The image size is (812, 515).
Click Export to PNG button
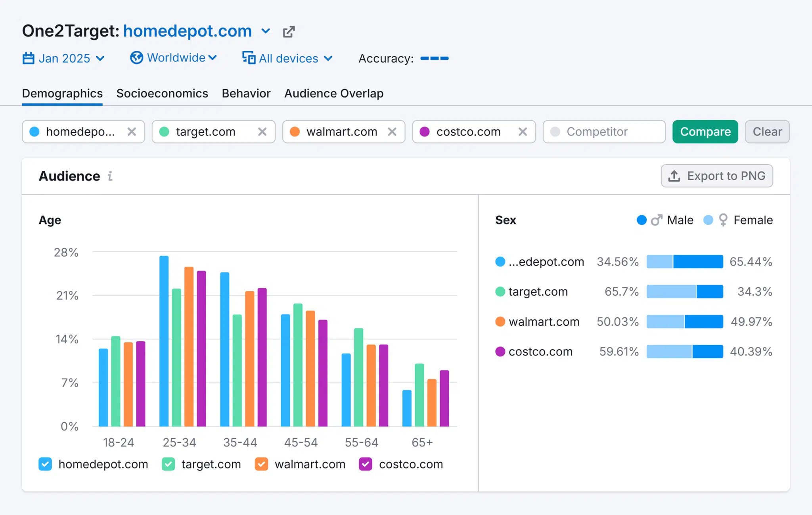pos(716,176)
